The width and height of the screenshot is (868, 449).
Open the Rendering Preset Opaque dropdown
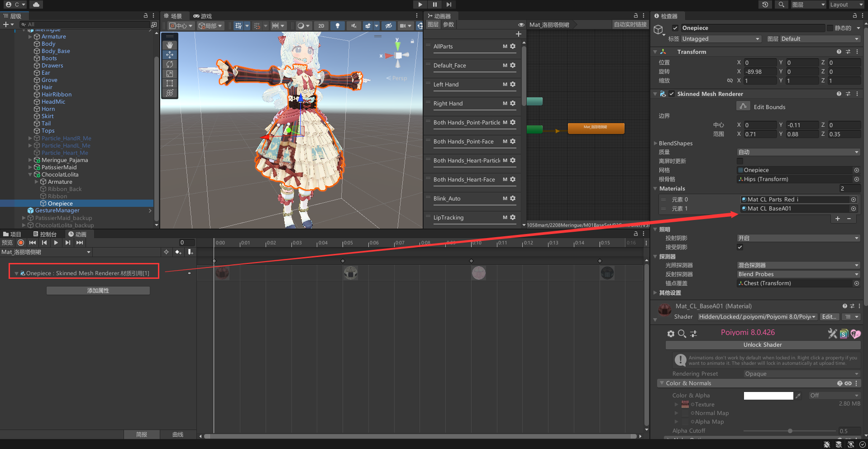[801, 374]
